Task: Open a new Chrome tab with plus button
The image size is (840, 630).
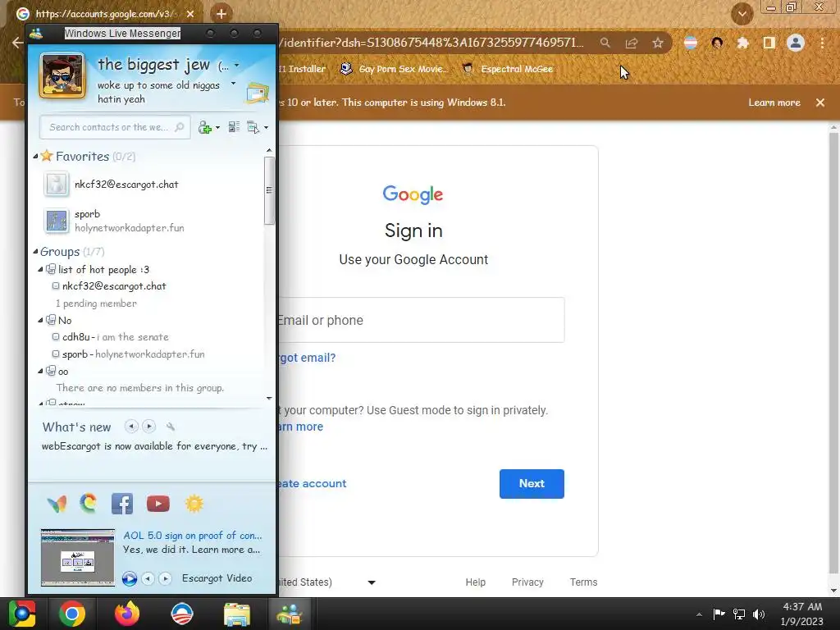Action: pyautogui.click(x=221, y=14)
